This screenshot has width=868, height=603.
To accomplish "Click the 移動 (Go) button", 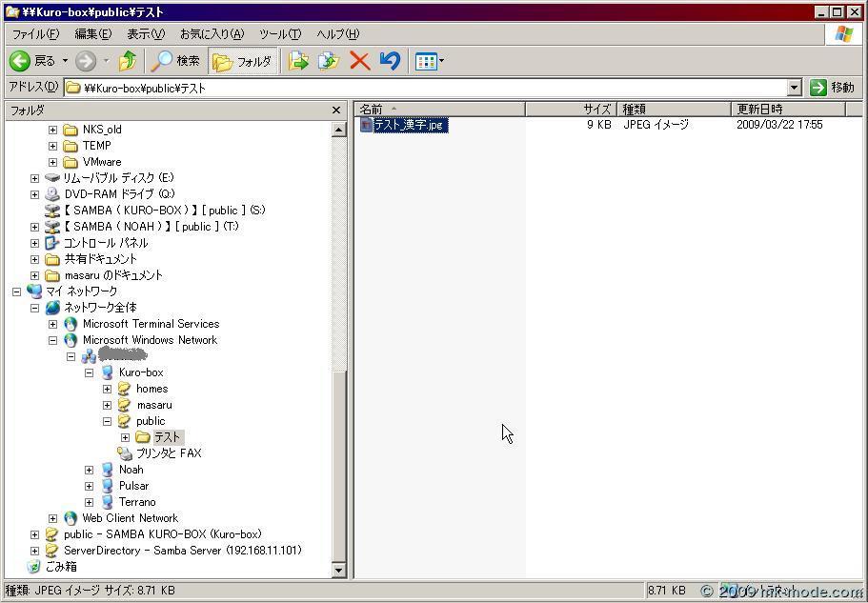I will tap(832, 87).
